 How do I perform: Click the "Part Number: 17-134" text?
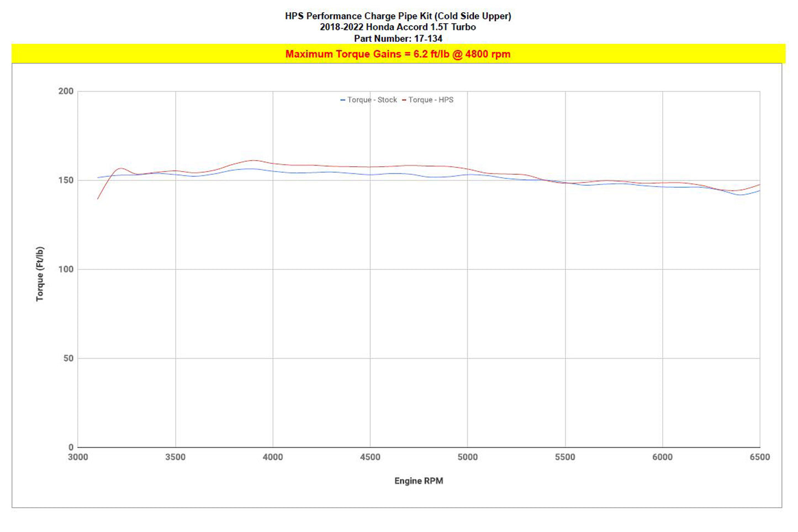398,39
